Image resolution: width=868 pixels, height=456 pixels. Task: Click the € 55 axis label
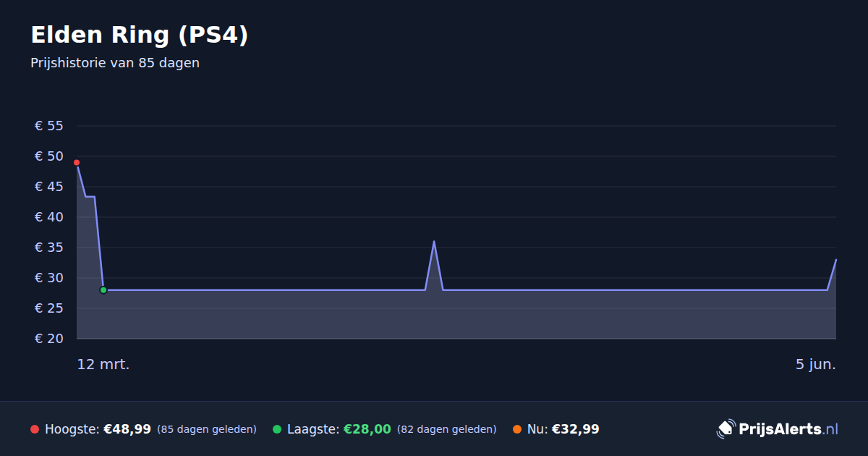click(x=49, y=126)
